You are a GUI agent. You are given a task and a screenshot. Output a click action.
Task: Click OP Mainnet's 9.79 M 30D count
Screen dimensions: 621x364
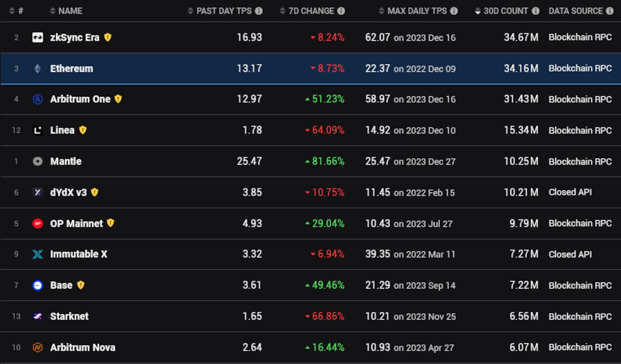[x=524, y=223]
